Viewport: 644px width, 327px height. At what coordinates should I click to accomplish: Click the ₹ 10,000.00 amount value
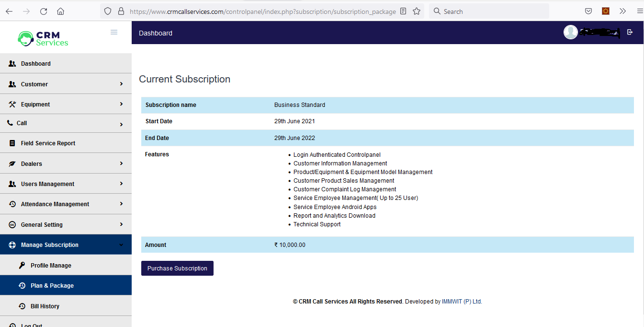(290, 245)
